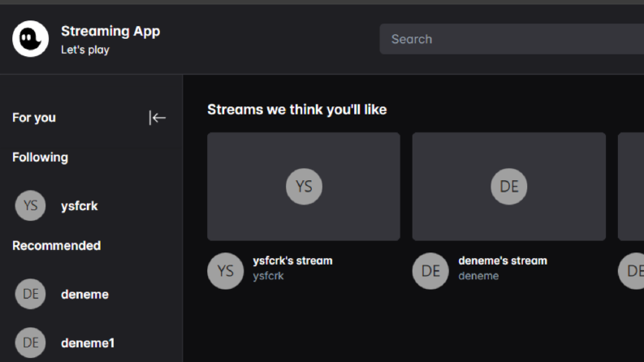Click the Recommended section heading

pos(57,245)
